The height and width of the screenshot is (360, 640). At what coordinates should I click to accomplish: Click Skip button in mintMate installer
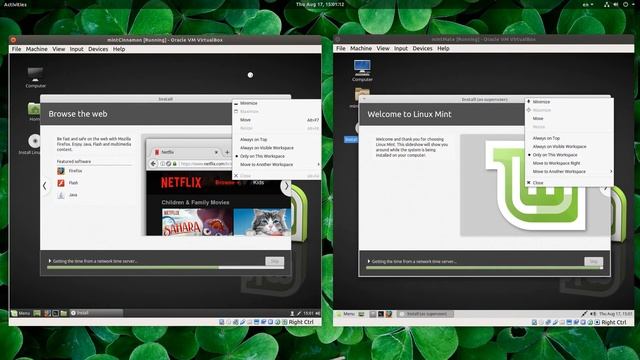coord(593,261)
